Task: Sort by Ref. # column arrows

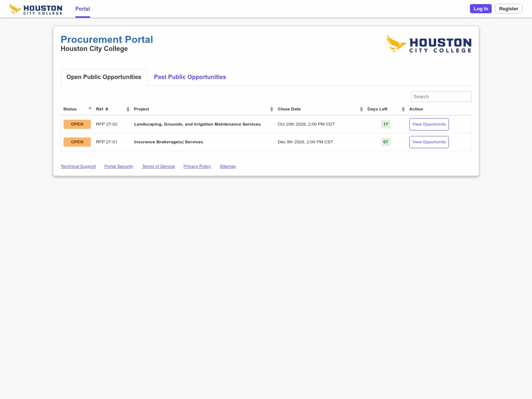Action: click(128, 109)
